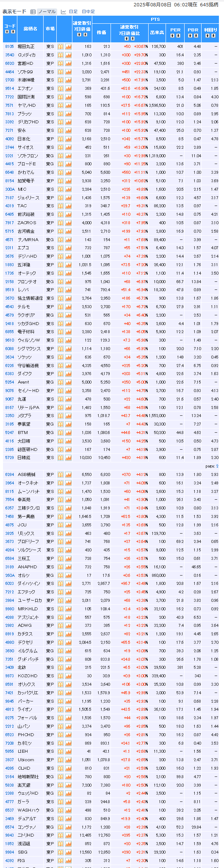Open chart icon for ヤマノHD row

tap(68, 105)
